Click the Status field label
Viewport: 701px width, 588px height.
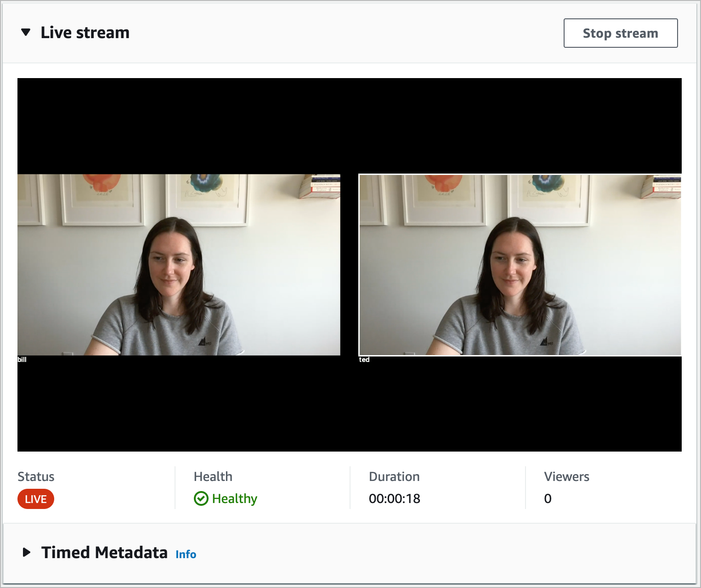pos(36,476)
